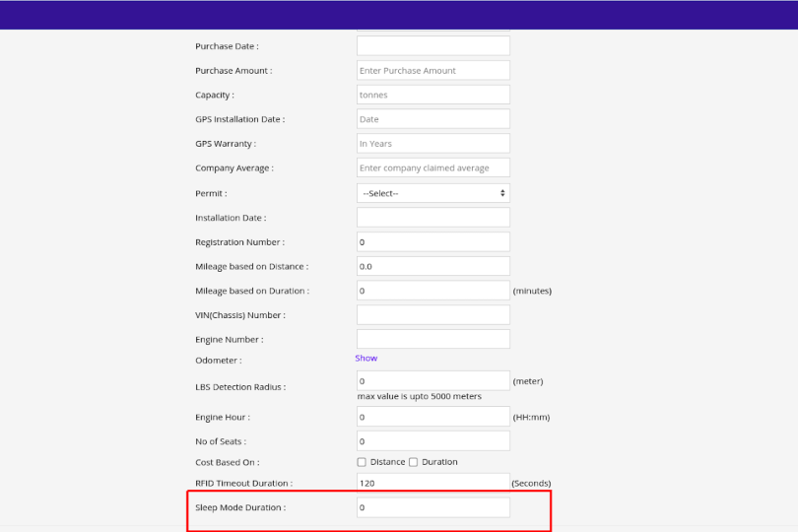Focus the Company Average input
This screenshot has width=798, height=532.
[x=432, y=168]
